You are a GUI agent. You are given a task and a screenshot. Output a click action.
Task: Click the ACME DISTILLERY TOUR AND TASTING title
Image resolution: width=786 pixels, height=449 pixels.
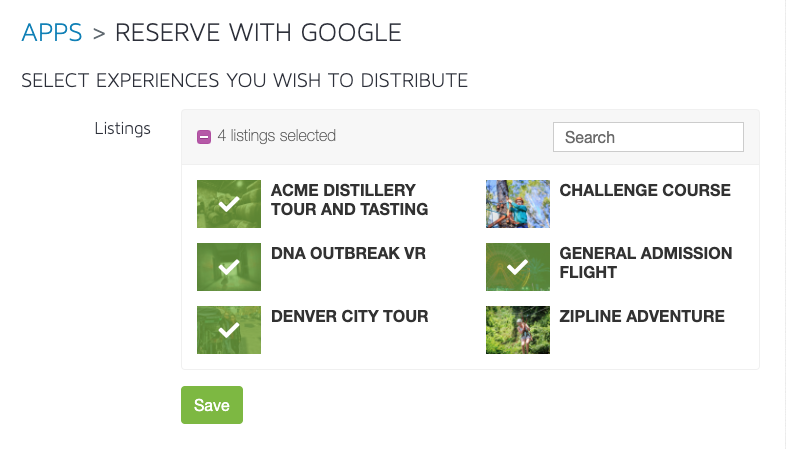coord(349,200)
